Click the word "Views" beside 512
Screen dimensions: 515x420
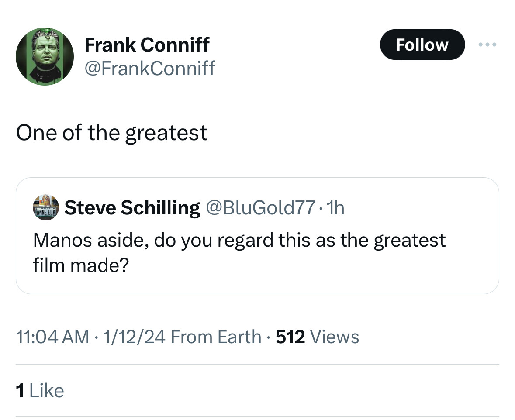pos(334,337)
